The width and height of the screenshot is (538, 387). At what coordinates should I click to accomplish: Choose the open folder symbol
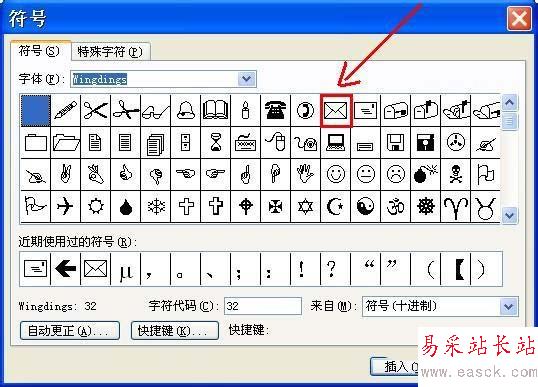pyautogui.click(x=66, y=142)
